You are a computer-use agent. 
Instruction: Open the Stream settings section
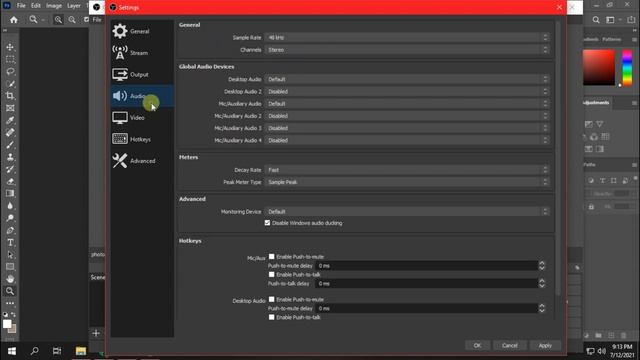coord(142,53)
